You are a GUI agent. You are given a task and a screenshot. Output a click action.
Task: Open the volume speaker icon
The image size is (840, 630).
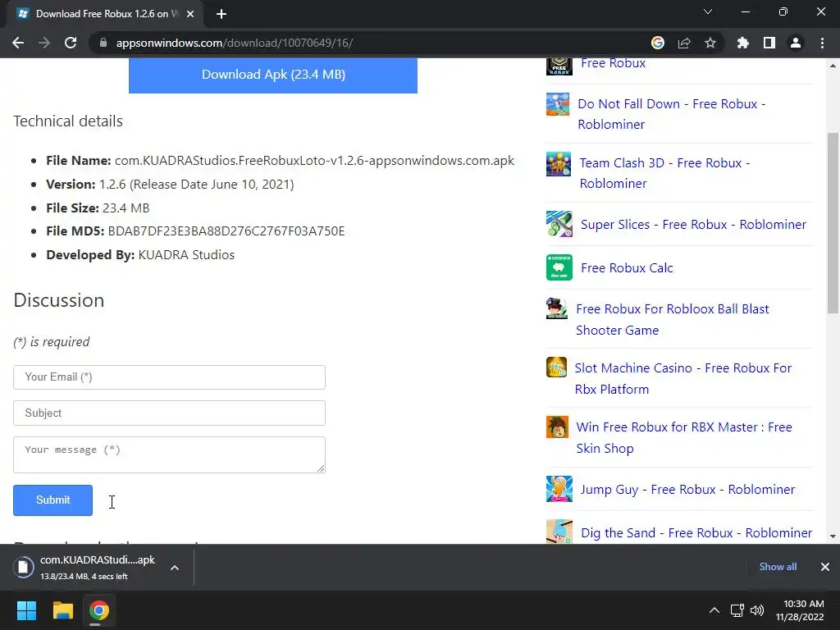point(757,610)
